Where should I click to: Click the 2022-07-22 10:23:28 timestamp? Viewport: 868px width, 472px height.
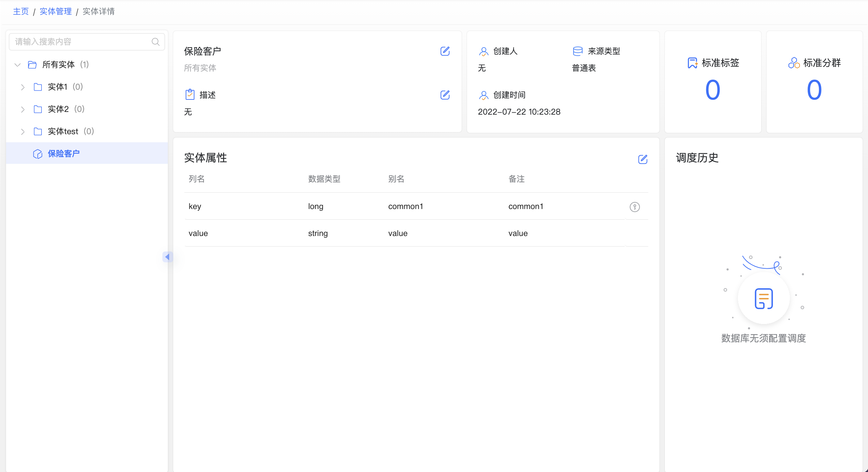519,112
